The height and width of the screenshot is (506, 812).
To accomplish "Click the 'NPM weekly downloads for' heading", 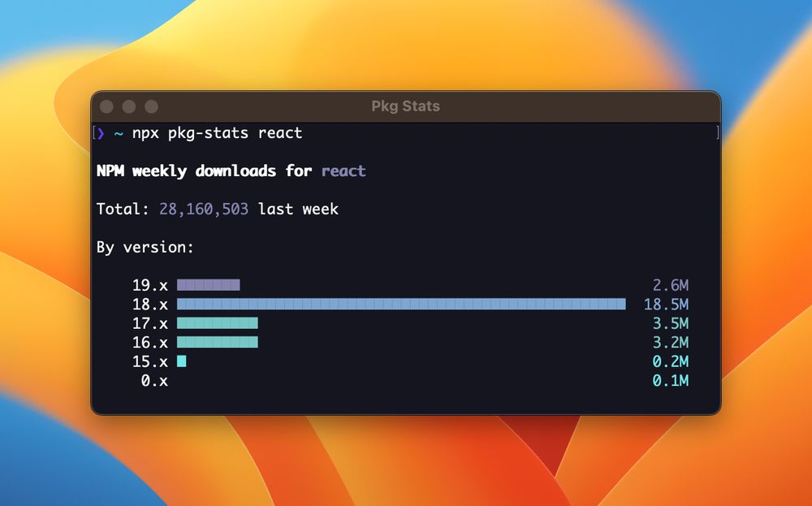I will pyautogui.click(x=204, y=171).
